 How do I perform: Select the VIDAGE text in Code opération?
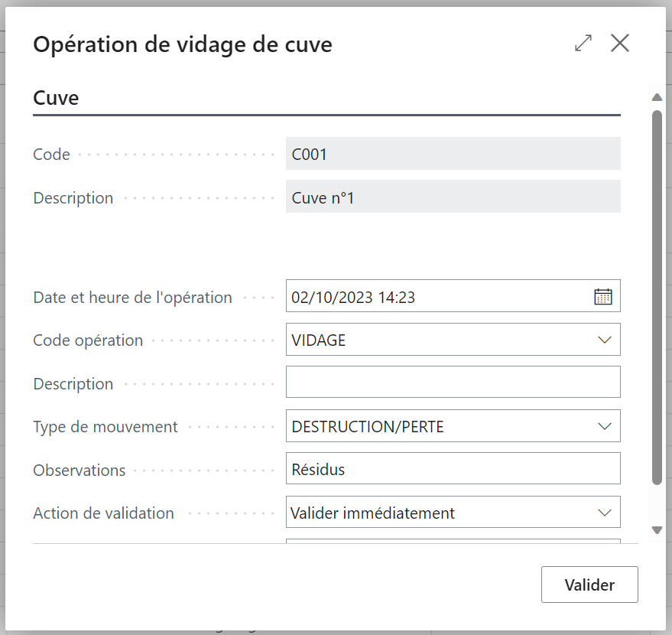(x=319, y=340)
